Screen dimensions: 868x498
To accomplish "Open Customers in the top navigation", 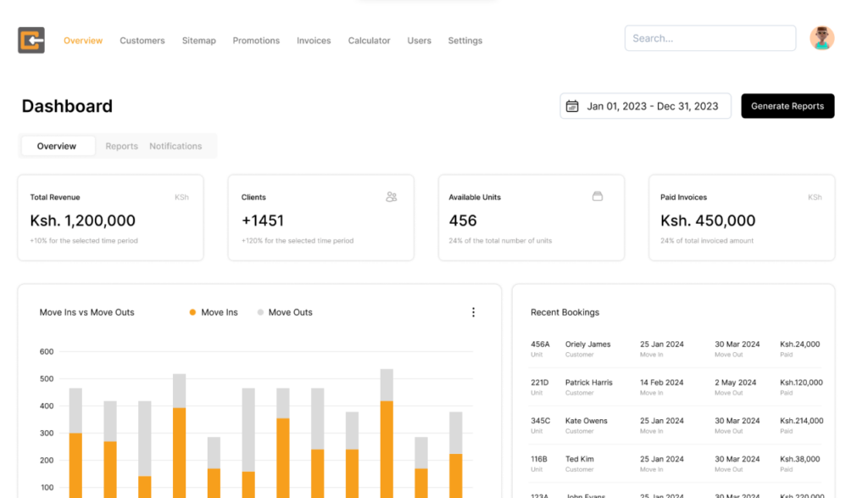I will pos(142,41).
